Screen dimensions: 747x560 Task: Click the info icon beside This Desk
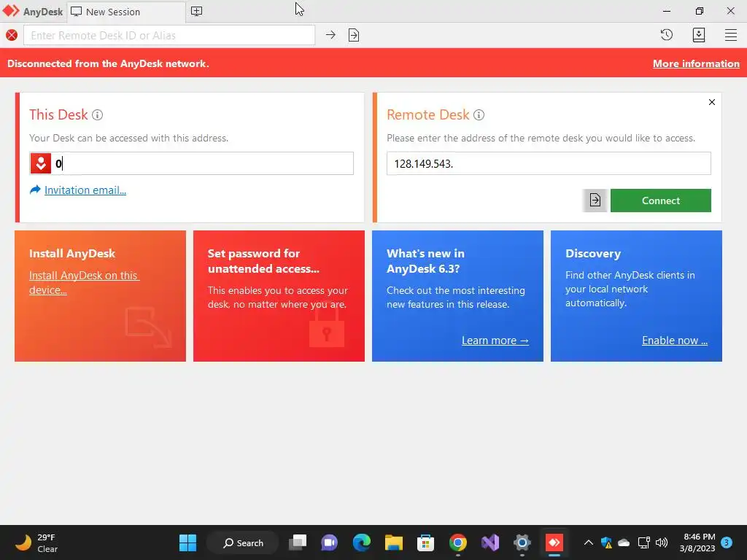pyautogui.click(x=97, y=114)
